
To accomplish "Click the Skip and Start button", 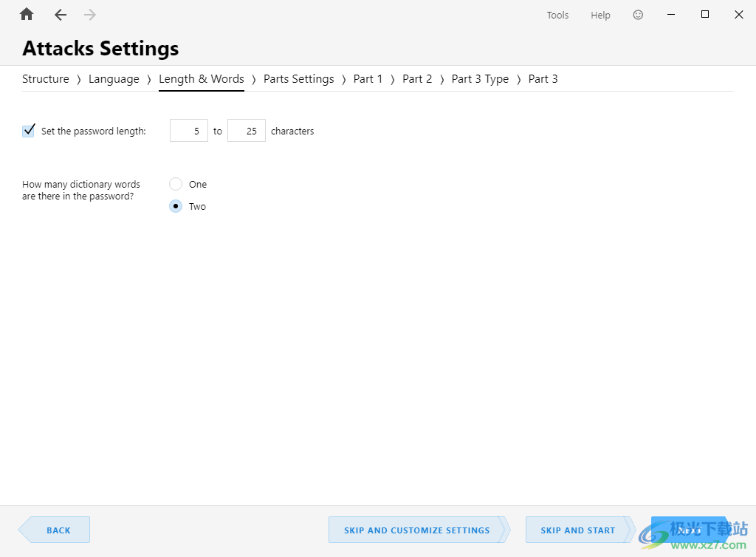I will click(x=580, y=530).
